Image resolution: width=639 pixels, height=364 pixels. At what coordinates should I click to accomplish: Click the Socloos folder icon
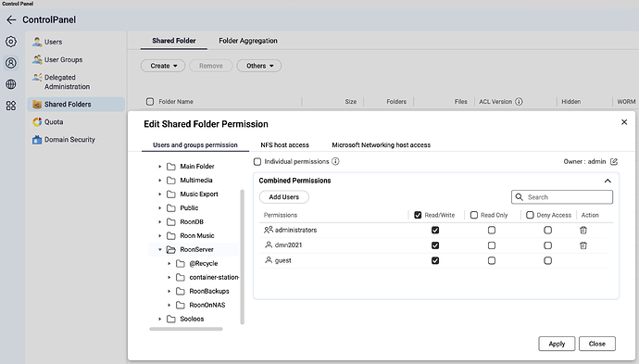click(171, 319)
